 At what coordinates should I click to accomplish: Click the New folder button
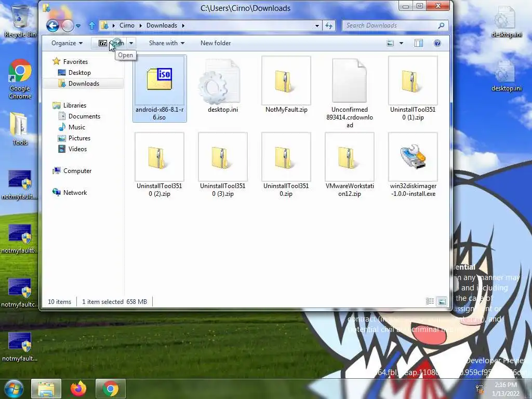point(216,43)
